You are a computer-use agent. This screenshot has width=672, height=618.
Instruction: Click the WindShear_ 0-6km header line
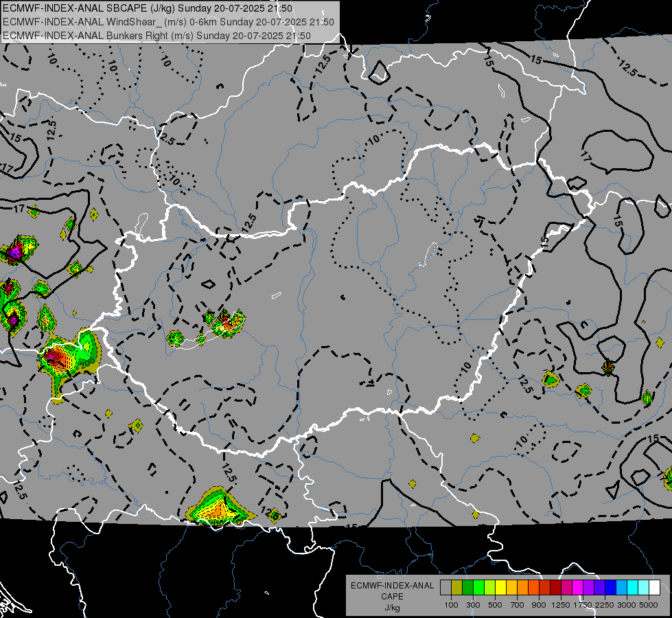point(168,22)
